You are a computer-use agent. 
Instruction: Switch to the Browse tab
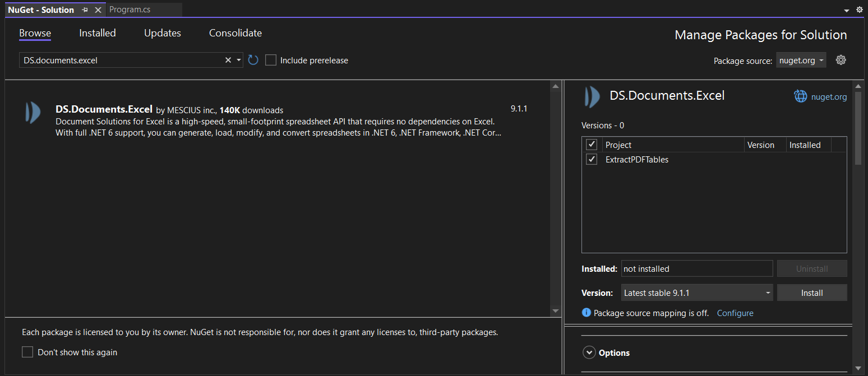click(35, 33)
